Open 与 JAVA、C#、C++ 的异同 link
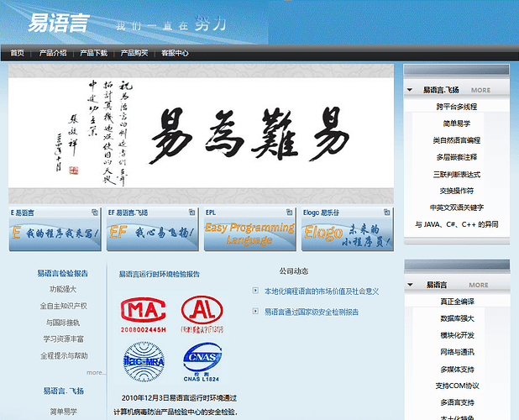This screenshot has height=420, width=519. (457, 224)
